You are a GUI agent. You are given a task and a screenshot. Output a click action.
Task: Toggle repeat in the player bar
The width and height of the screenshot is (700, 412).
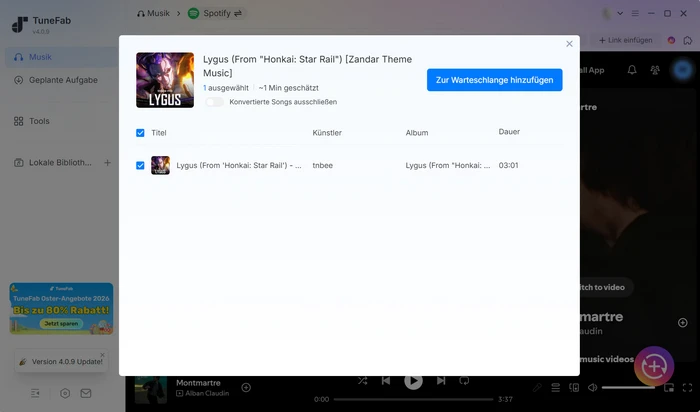[464, 381]
